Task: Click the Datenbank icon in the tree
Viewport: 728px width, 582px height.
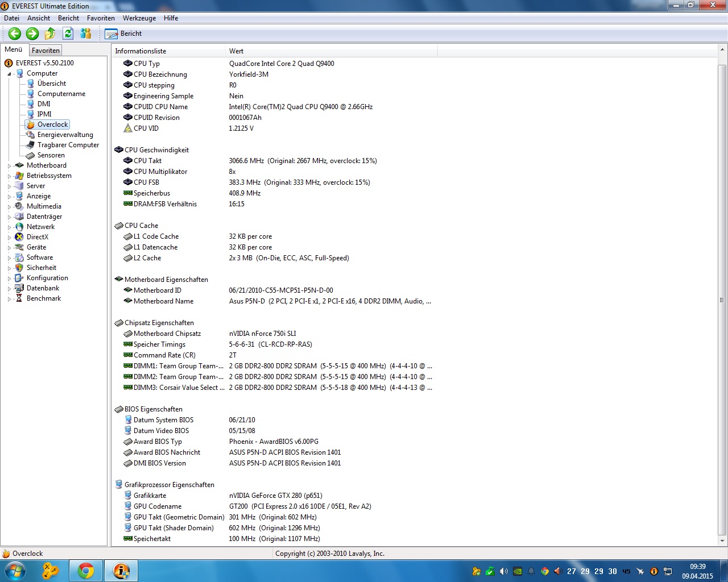Action: [19, 288]
